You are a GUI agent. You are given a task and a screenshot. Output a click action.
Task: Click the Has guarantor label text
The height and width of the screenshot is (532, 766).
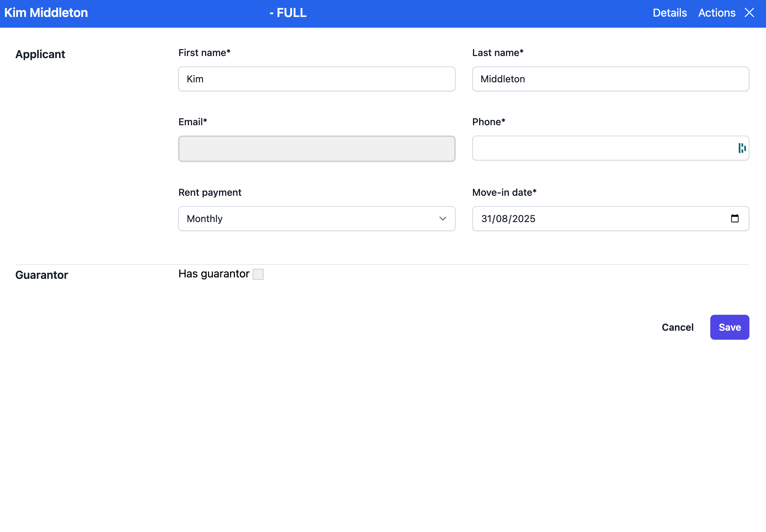coord(213,274)
